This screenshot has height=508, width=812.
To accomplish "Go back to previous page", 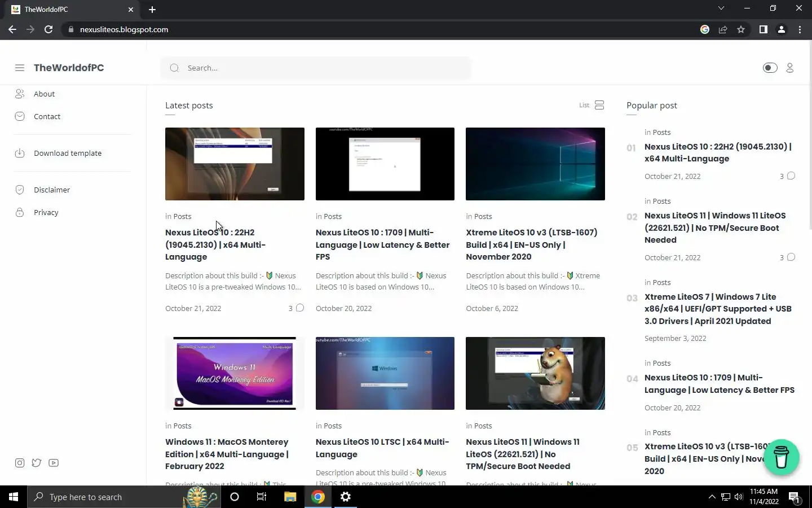I will (x=12, y=29).
